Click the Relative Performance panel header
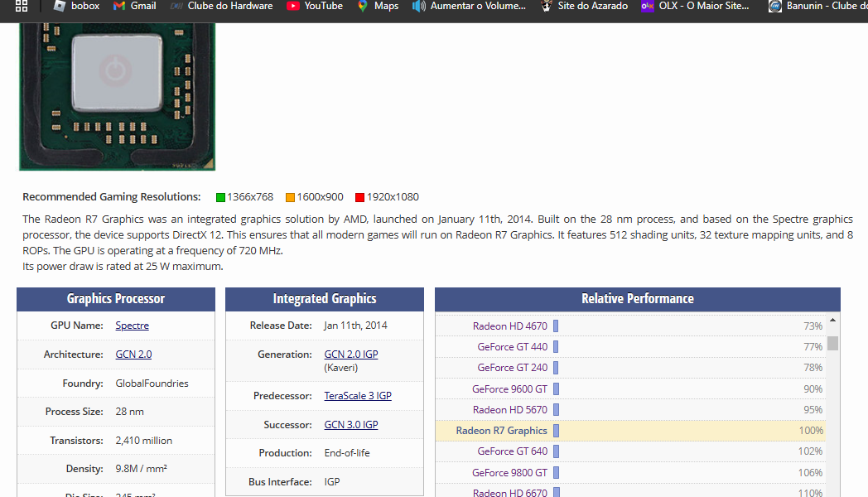This screenshot has width=868, height=497. click(x=638, y=299)
